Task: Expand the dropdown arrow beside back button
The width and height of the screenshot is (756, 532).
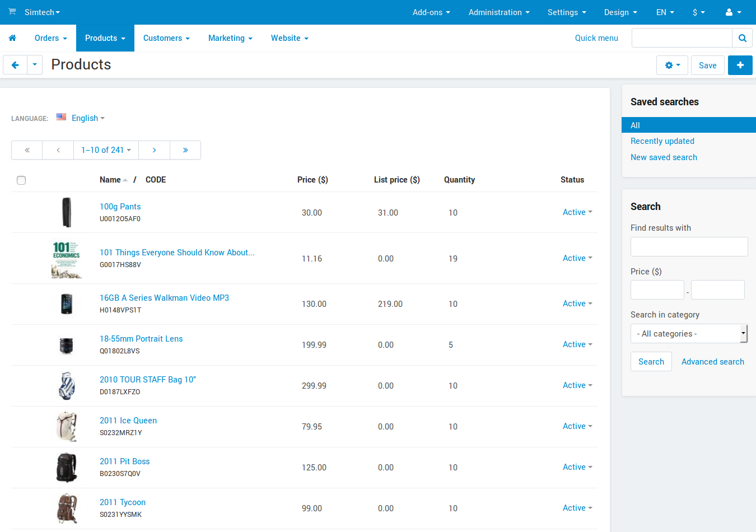Action: tap(35, 65)
